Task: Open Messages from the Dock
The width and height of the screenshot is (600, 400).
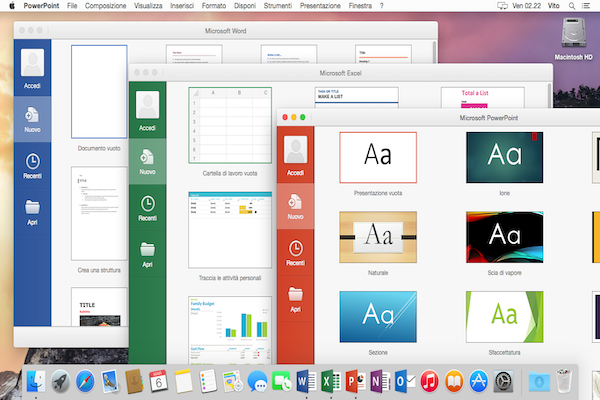Action: pos(257,381)
